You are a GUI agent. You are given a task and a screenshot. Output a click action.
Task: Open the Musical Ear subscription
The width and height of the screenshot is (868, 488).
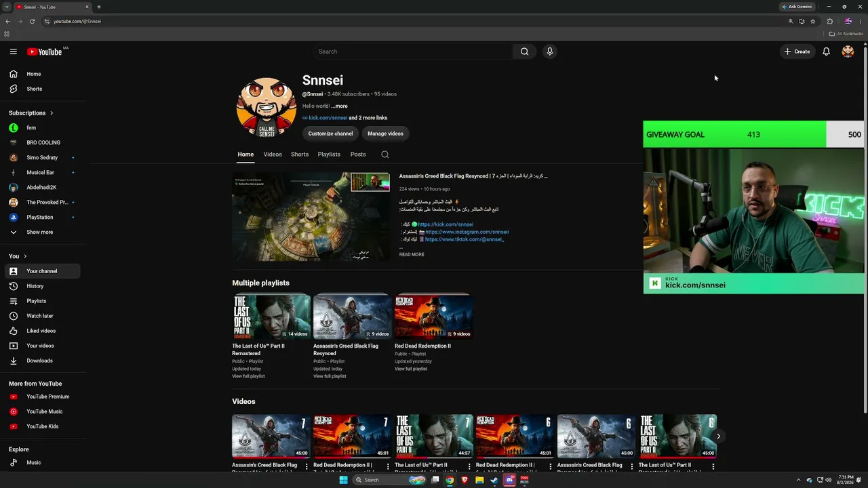42,172
